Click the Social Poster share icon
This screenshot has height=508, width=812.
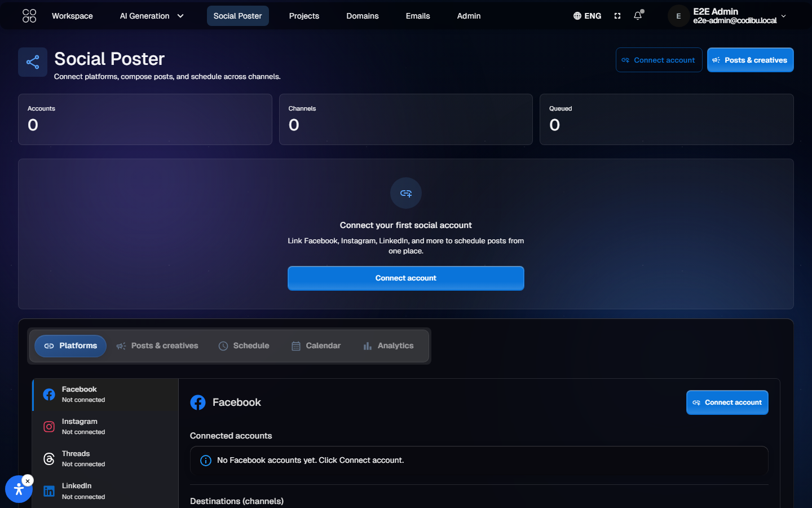tap(33, 62)
